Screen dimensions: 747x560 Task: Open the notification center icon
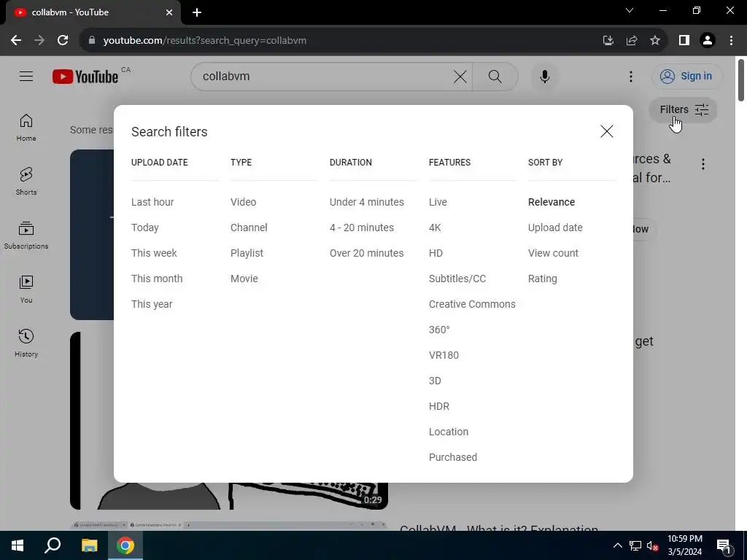click(724, 545)
